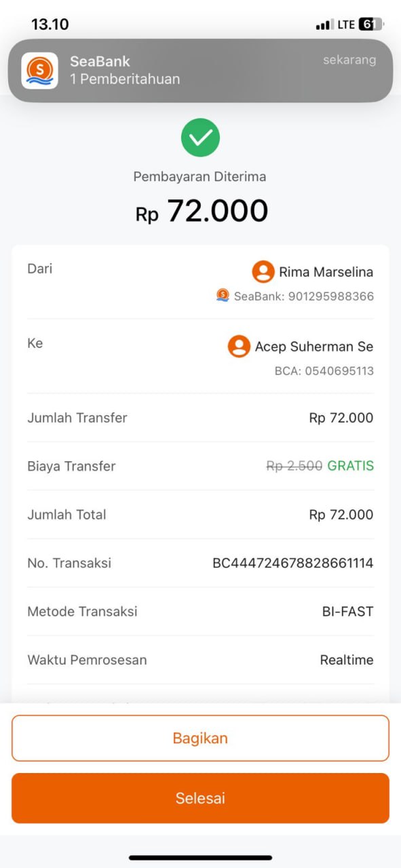
Task: Tap the BI-FAST transaction method value
Action: [347, 611]
